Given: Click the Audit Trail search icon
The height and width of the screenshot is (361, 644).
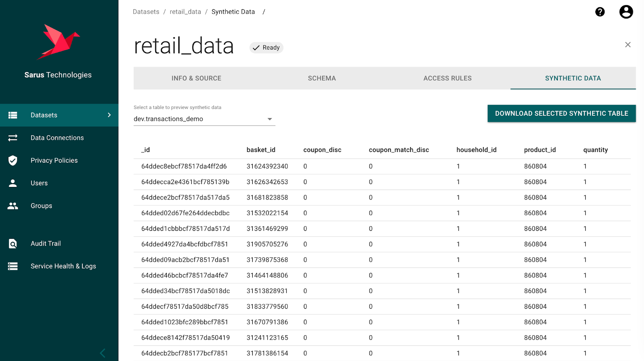Looking at the screenshot, I should coord(13,244).
